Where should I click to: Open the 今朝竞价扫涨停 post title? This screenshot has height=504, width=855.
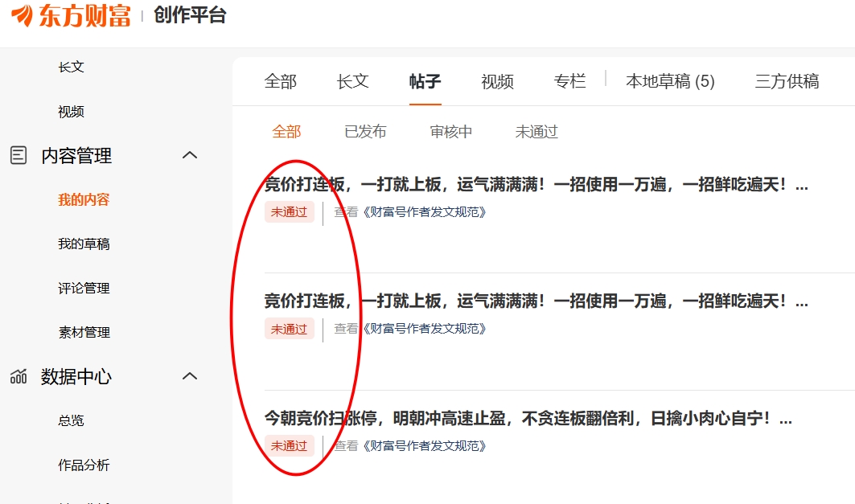pos(528,418)
